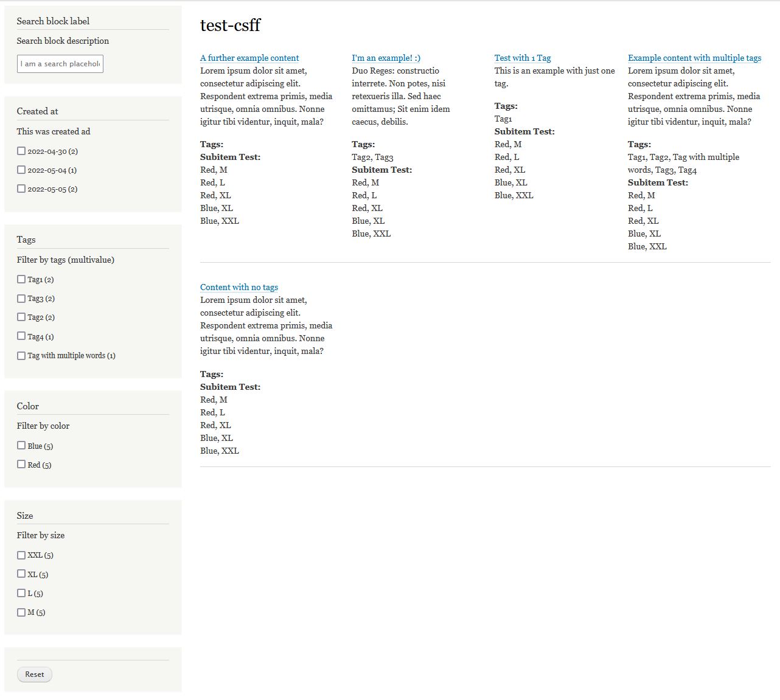Tick the 2022-05-05 checkbox
The width and height of the screenshot is (780, 700).
[21, 189]
